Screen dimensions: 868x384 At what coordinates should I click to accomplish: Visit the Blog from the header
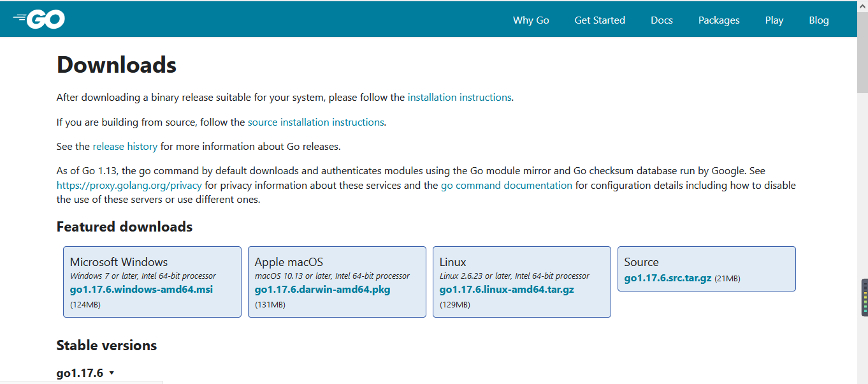[x=819, y=20]
